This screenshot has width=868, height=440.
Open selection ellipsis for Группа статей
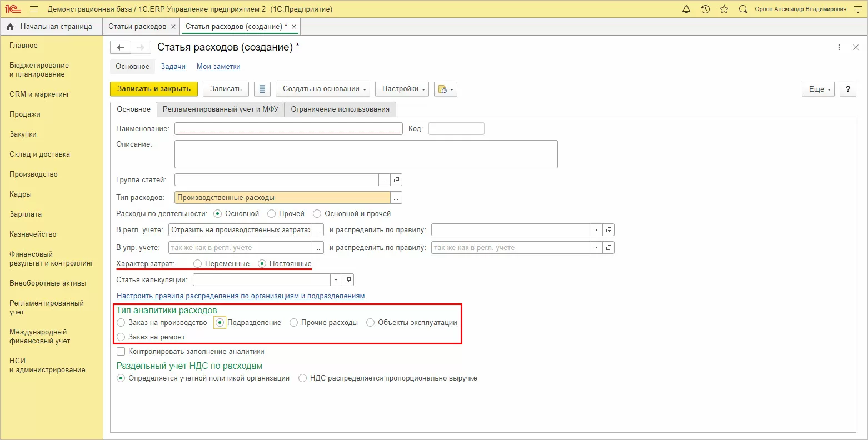[385, 180]
